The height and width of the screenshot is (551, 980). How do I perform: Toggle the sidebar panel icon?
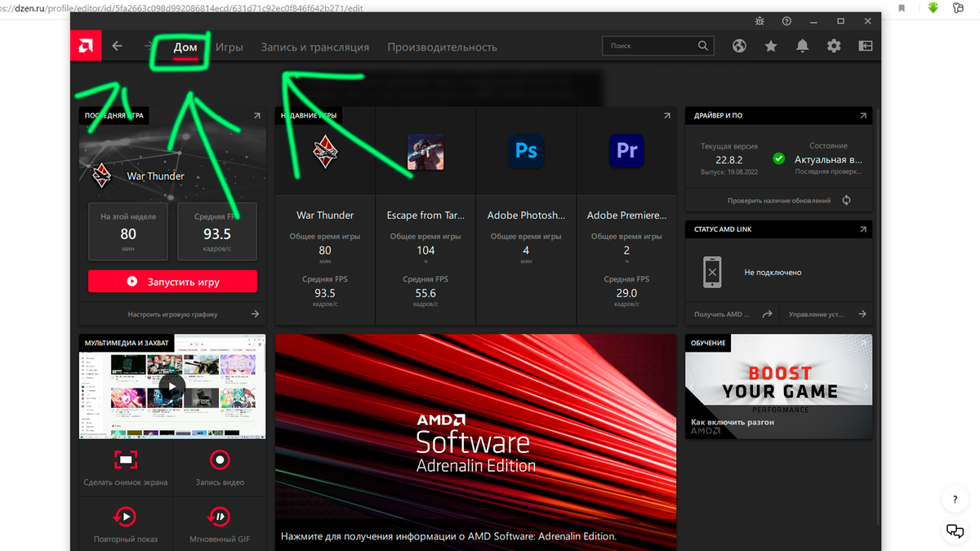865,47
